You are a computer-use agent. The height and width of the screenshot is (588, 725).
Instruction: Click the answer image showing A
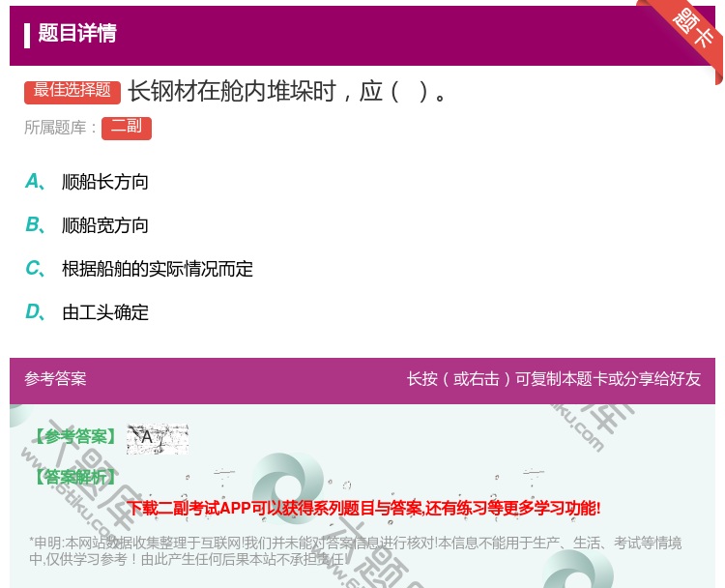pos(158,438)
